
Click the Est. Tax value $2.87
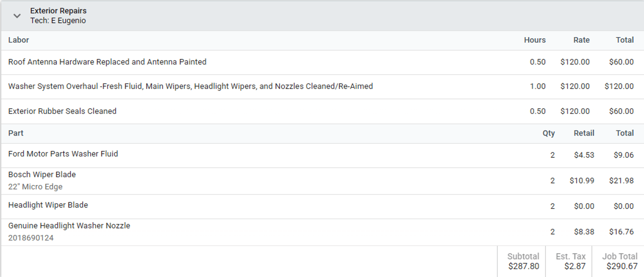(576, 267)
